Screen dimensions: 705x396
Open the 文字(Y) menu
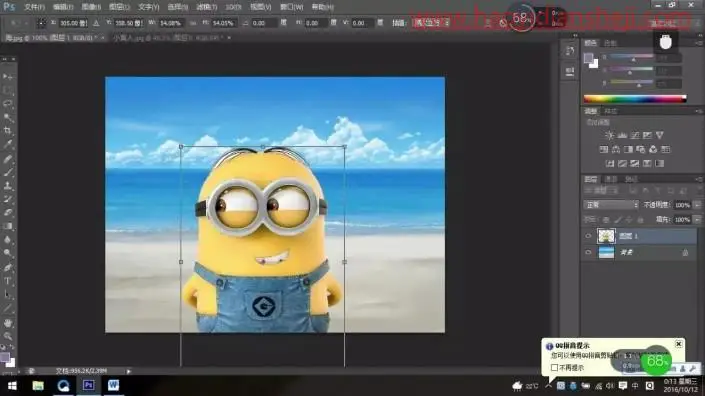pyautogui.click(x=148, y=7)
